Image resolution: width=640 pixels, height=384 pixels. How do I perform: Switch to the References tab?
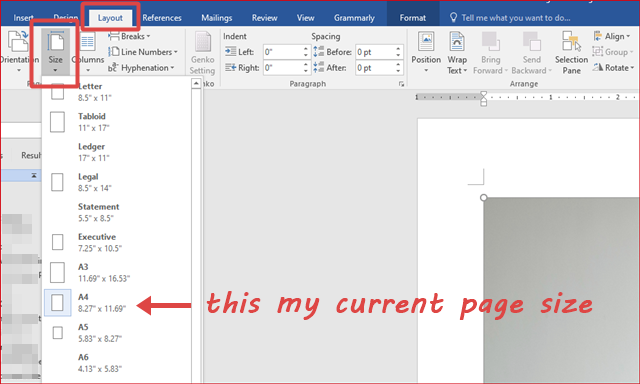coord(162,18)
